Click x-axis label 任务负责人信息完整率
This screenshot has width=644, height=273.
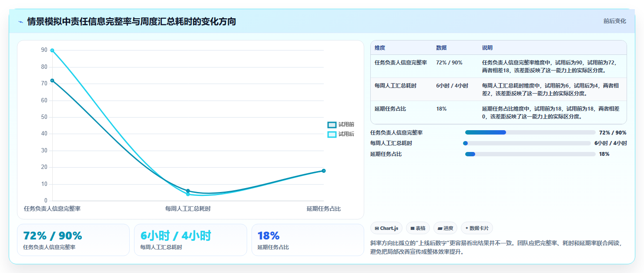[52, 209]
